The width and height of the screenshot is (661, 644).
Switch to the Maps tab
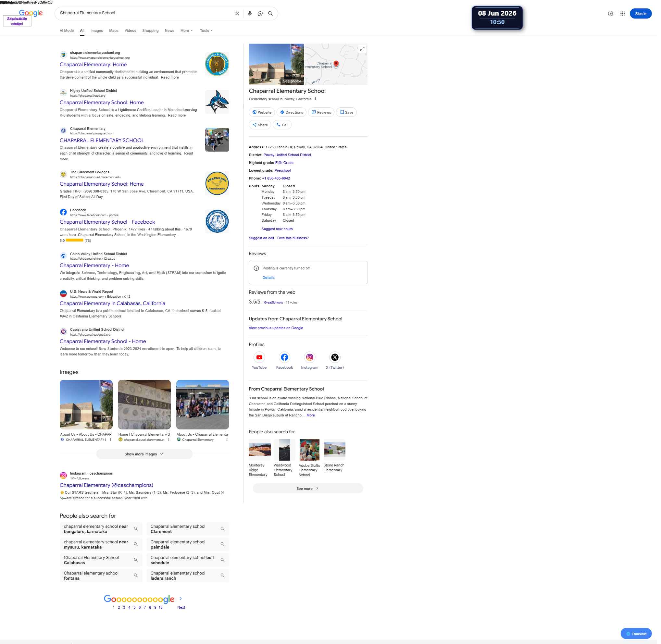(114, 31)
